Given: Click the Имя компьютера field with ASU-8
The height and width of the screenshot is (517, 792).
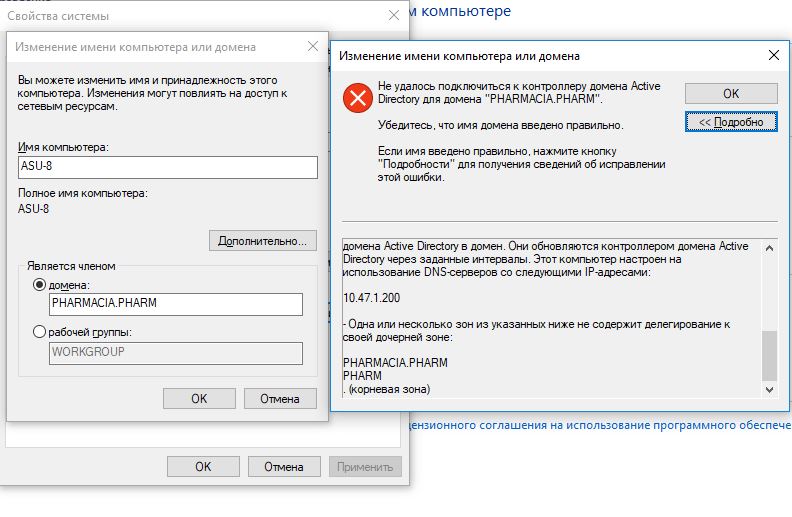Looking at the screenshot, I should pos(168,167).
